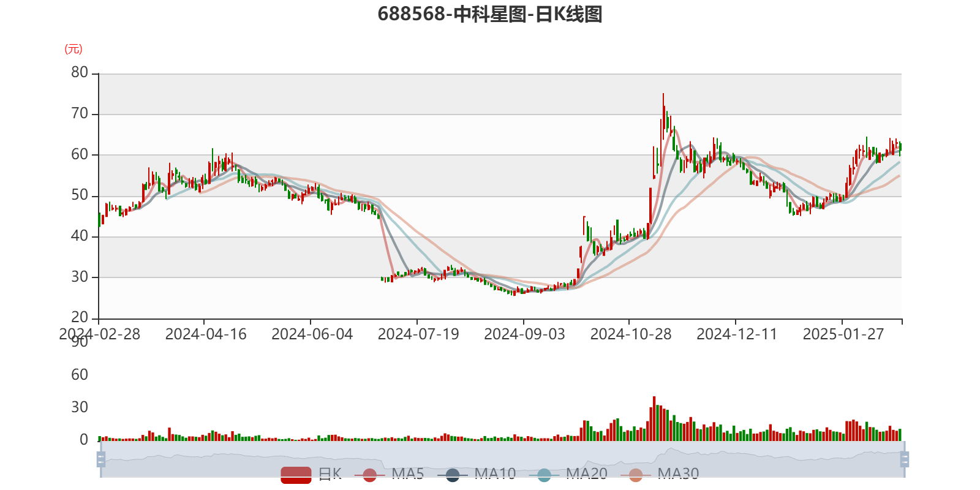Viewport: 980px width, 490px height.
Task: Toggle the MA10 line legend
Action: (x=477, y=474)
